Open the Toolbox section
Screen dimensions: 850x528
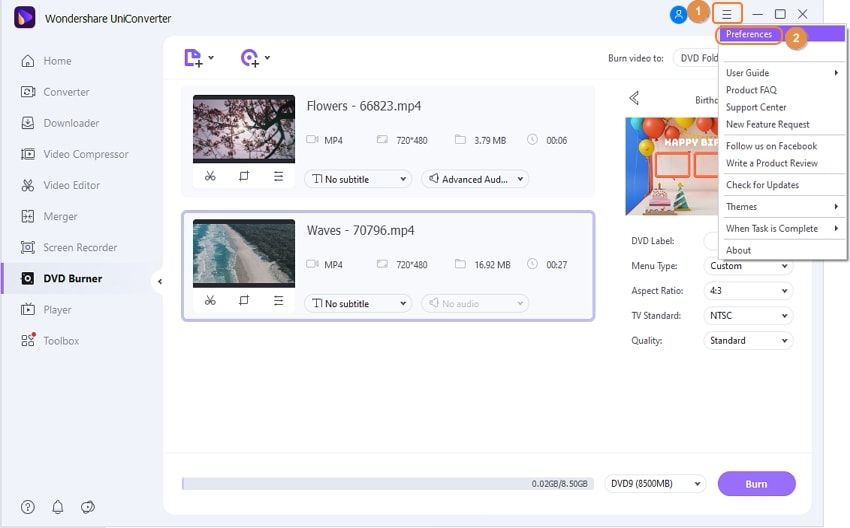(x=50, y=341)
